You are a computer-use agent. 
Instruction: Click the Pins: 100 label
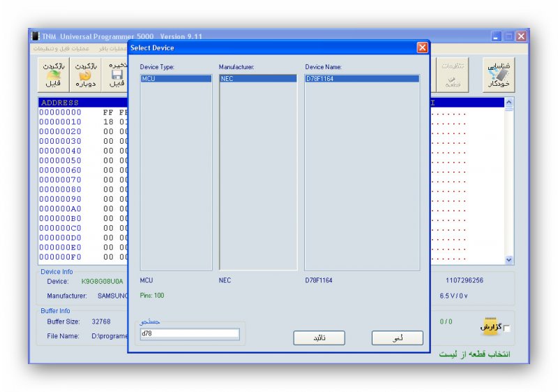(152, 296)
